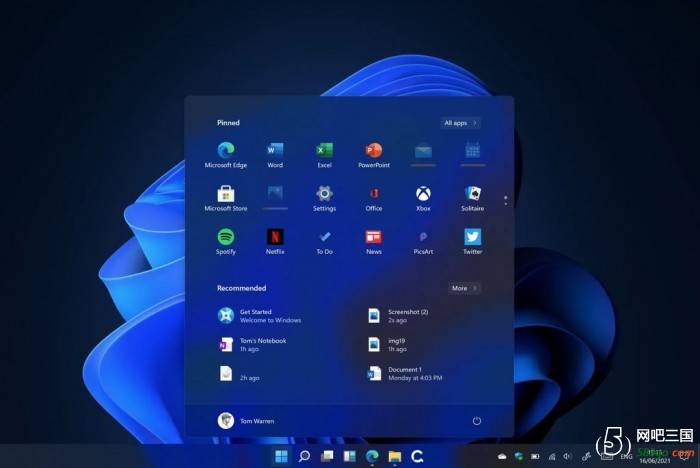Launch PowerPoint pinned app
This screenshot has height=468, width=700.
click(374, 155)
